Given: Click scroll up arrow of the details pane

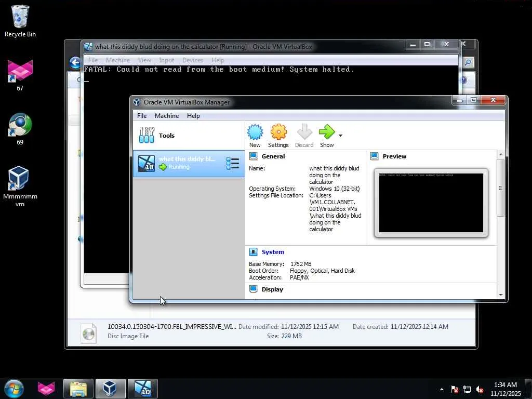Looking at the screenshot, I should point(500,154).
